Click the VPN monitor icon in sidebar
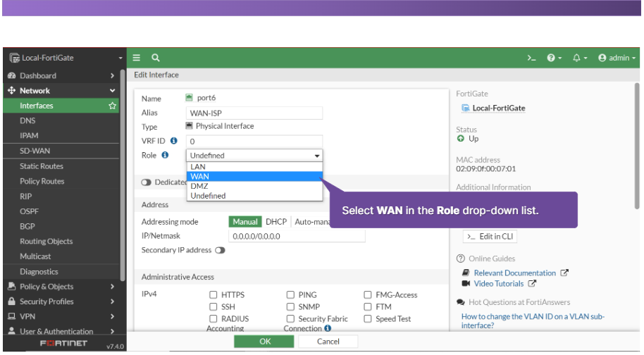 (12, 316)
